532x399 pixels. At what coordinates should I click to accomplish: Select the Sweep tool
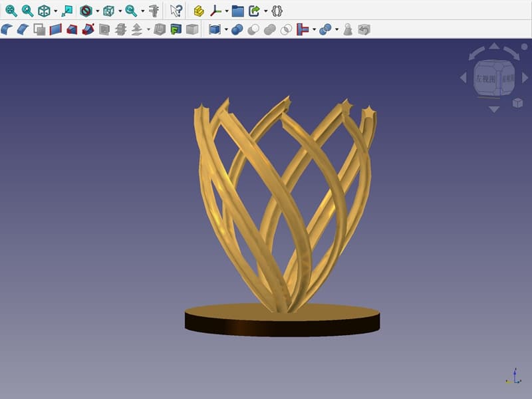[88, 29]
